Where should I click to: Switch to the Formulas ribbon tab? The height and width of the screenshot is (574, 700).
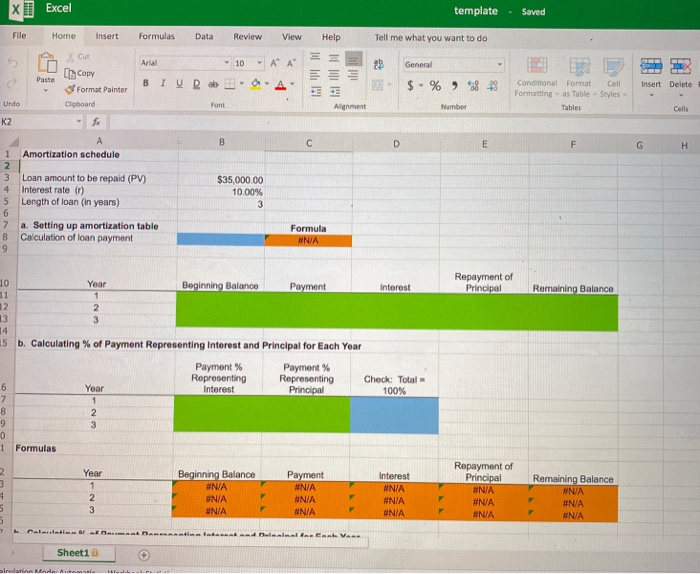(x=156, y=36)
